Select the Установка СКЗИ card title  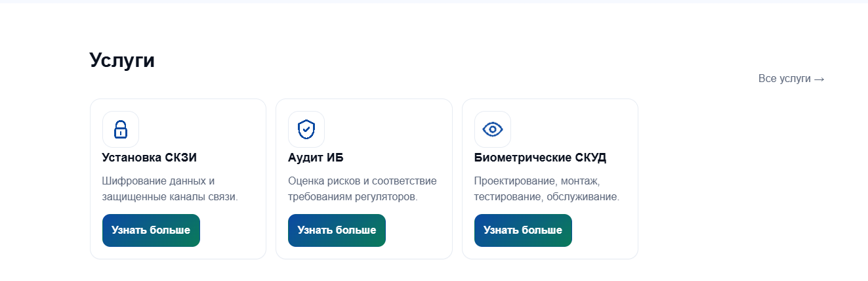(x=150, y=158)
